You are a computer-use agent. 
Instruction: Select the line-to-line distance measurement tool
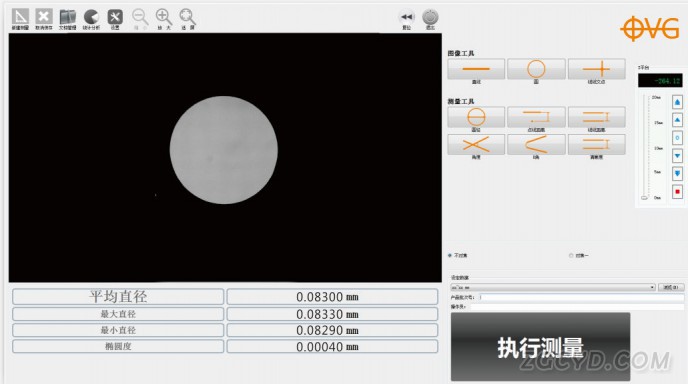tap(597, 117)
